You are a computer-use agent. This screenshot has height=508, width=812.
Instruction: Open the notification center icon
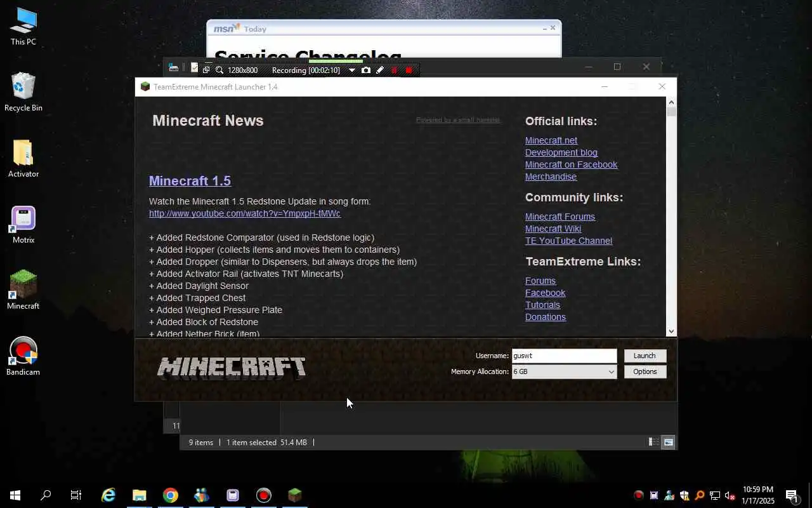(x=792, y=495)
